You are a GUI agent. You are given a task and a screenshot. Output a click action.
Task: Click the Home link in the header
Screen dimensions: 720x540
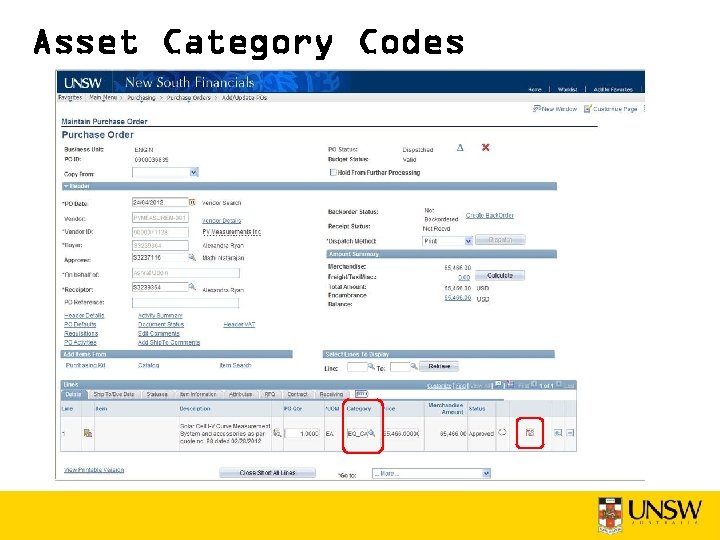click(x=534, y=90)
